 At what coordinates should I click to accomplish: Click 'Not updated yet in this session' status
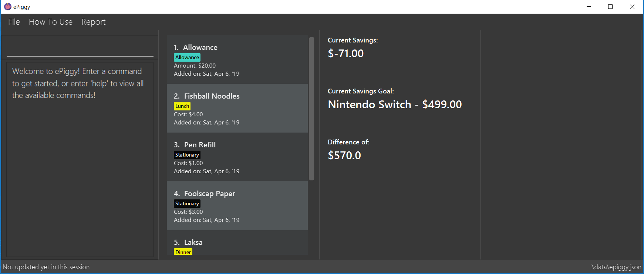point(46,267)
